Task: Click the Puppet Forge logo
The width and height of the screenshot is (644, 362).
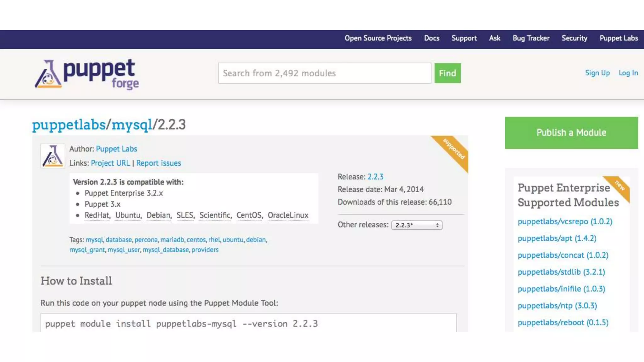Action: [x=87, y=74]
